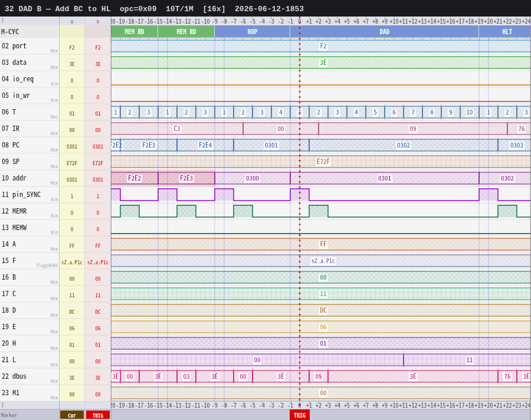Select the 03 data signal row
Viewport: 531px width, 420px height.
[x=265, y=63]
